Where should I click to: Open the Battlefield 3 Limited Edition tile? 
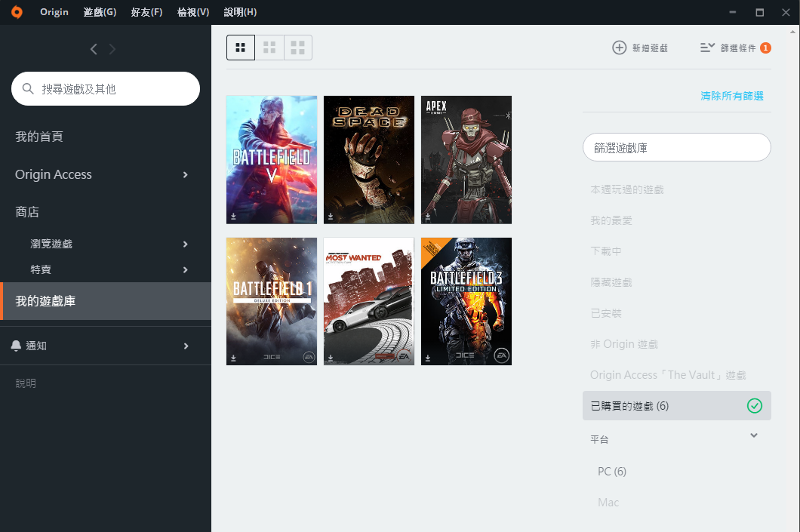[466, 301]
